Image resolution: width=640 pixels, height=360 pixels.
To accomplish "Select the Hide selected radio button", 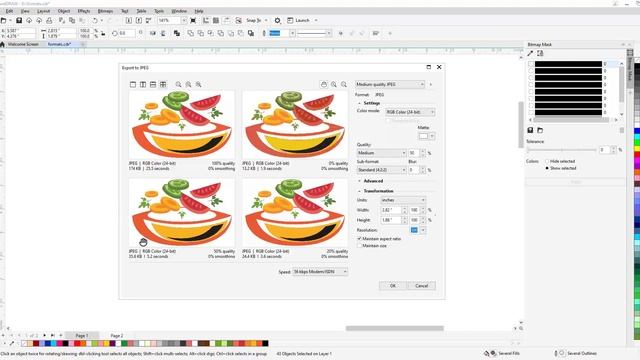I will pos(547,161).
